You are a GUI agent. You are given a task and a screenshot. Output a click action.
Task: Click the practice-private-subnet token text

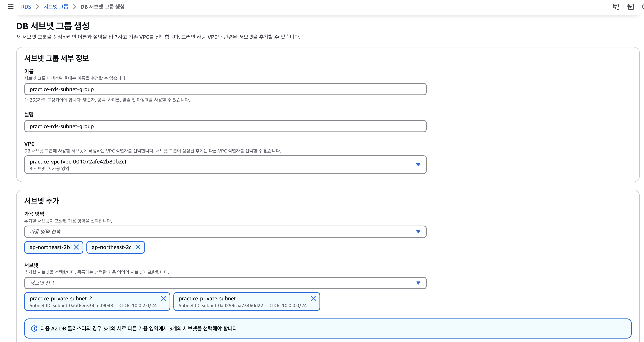[x=207, y=298]
